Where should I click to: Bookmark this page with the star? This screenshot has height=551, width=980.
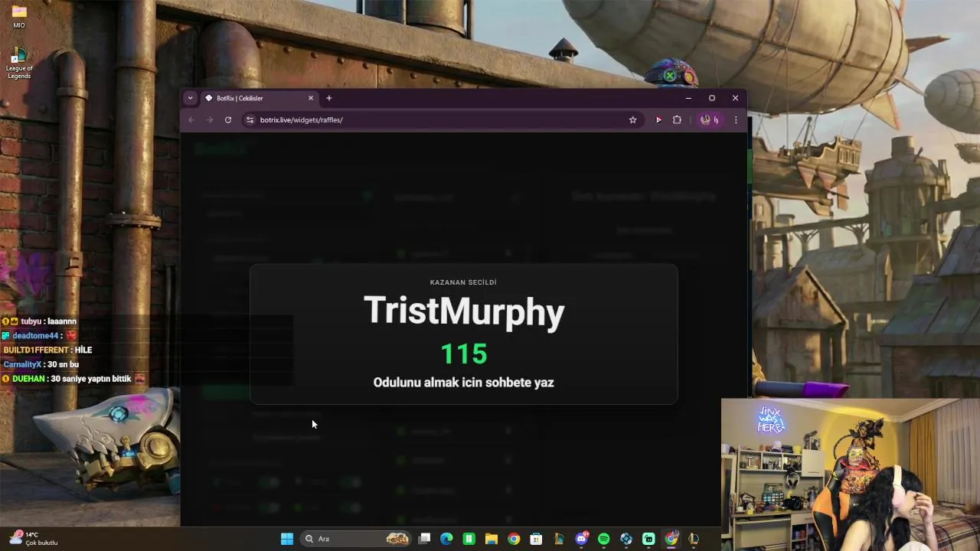pos(632,119)
